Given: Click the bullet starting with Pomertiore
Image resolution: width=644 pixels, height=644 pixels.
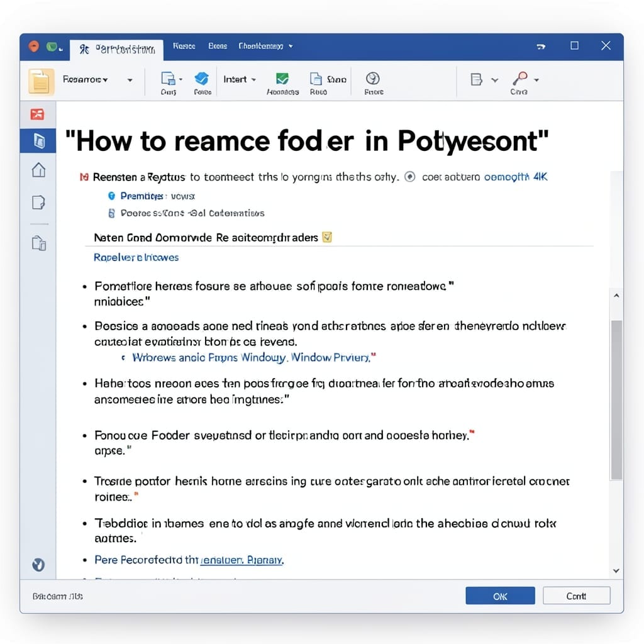Looking at the screenshot, I should (x=274, y=294).
